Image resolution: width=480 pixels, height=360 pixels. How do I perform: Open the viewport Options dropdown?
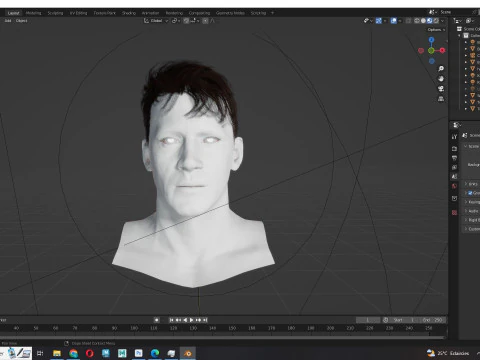click(436, 30)
